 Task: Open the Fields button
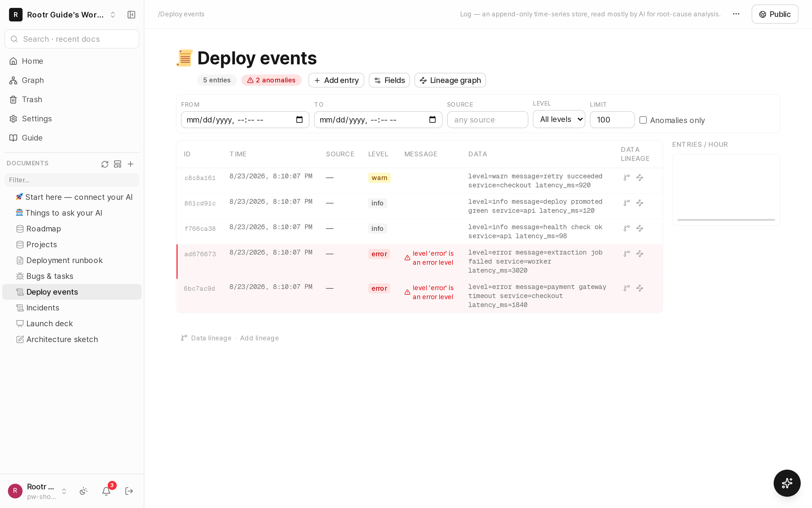tap(389, 80)
